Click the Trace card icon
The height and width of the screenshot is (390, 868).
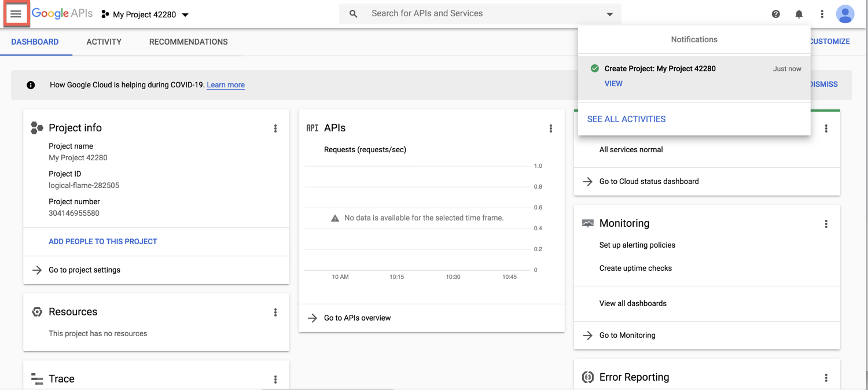click(37, 379)
